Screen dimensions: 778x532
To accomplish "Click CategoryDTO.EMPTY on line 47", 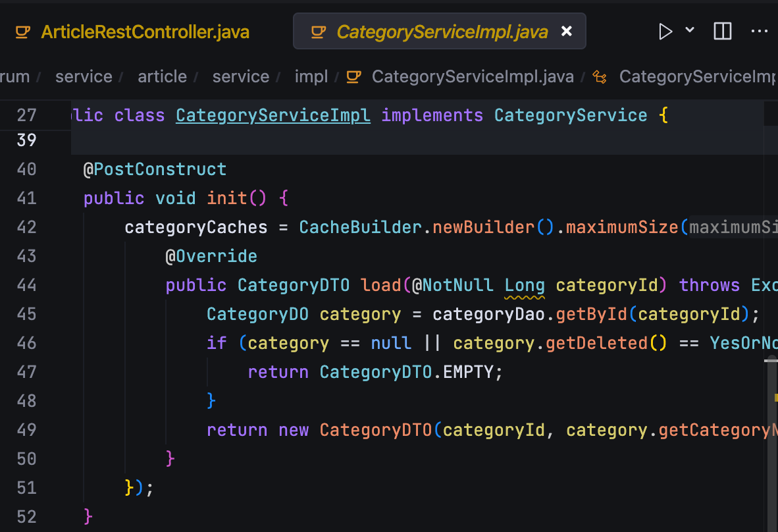I will [x=407, y=372].
